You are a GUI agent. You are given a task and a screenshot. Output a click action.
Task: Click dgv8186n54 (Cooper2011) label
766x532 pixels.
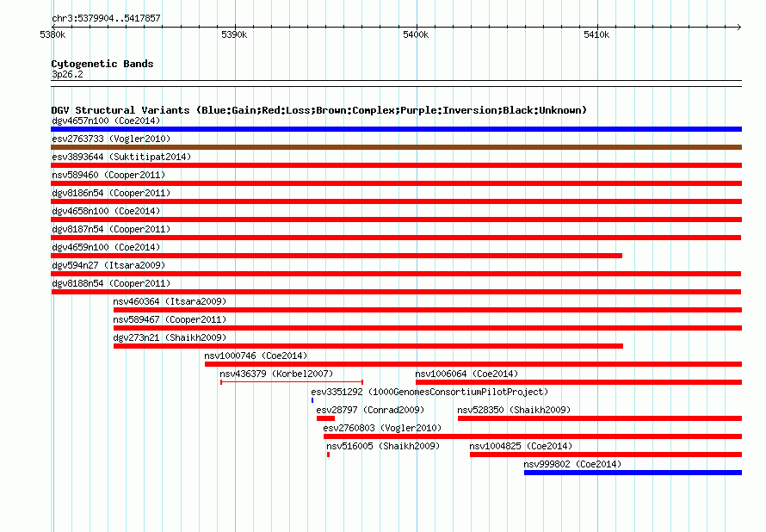coord(111,193)
